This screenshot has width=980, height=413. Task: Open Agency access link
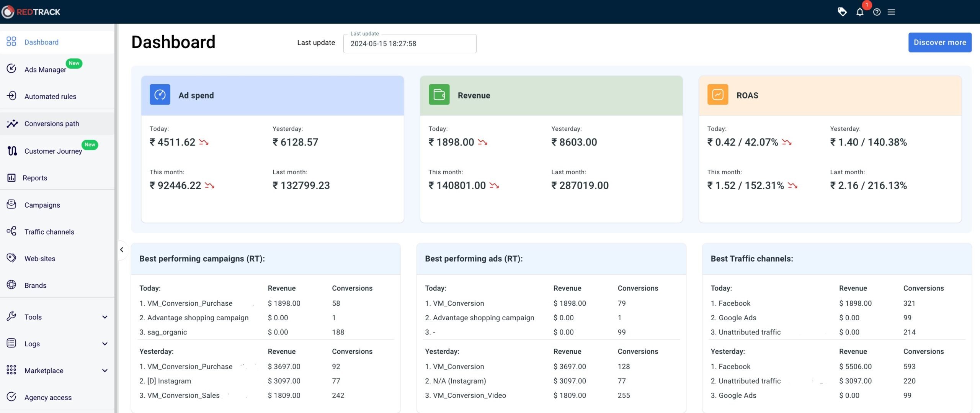click(x=48, y=397)
